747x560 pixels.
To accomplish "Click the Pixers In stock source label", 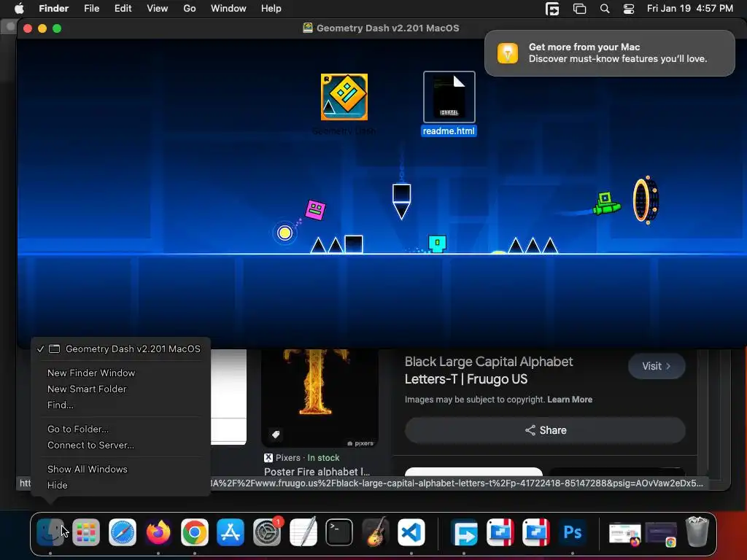I will pos(301,458).
